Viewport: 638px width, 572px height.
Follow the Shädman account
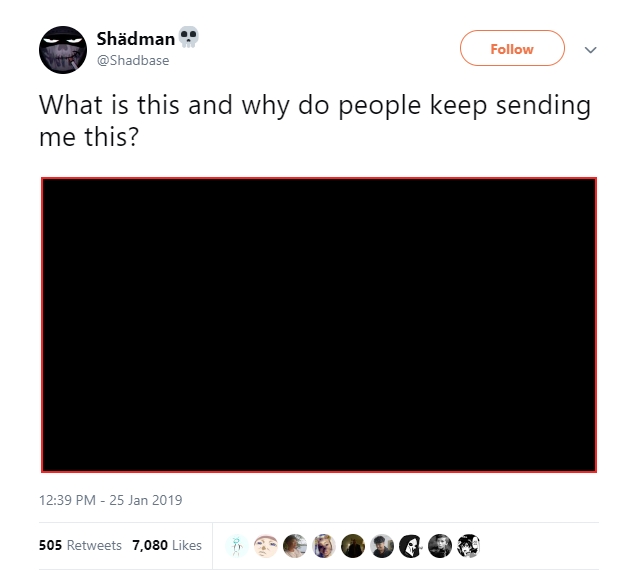512,48
